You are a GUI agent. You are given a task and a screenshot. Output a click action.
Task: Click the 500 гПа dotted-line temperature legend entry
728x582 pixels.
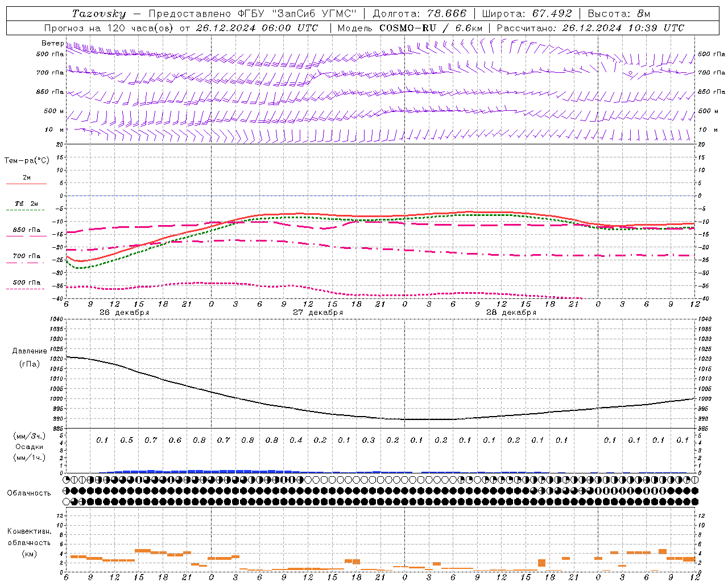pyautogui.click(x=27, y=282)
